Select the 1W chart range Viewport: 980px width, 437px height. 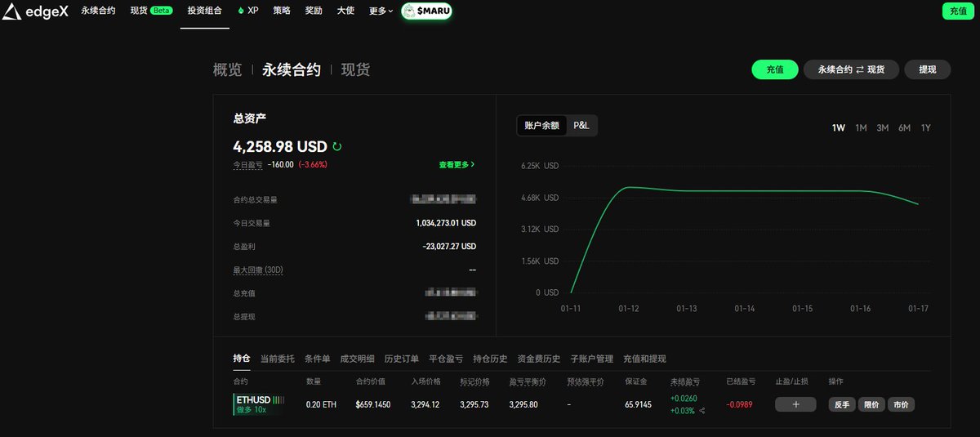coord(839,127)
